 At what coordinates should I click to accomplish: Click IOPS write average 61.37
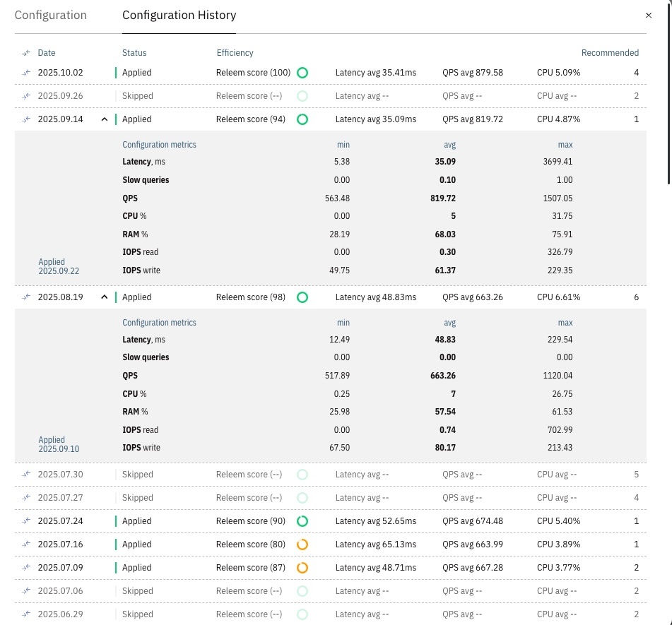(x=445, y=270)
